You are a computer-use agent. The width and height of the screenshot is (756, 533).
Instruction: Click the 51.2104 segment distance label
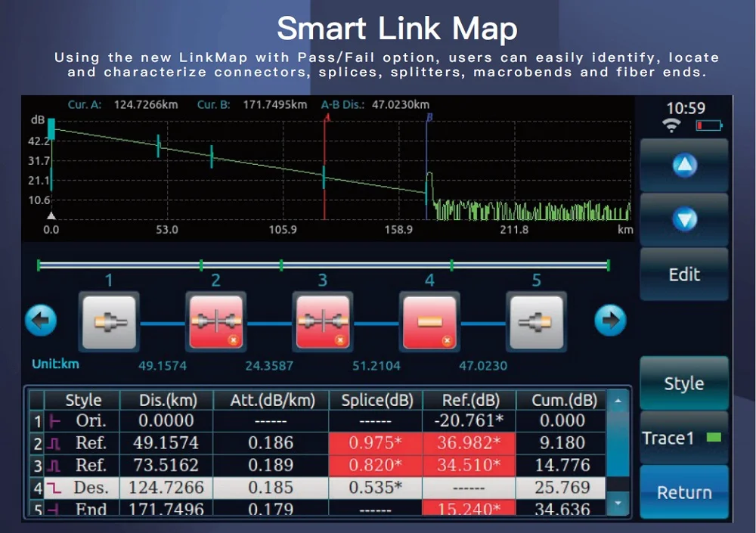pos(376,366)
